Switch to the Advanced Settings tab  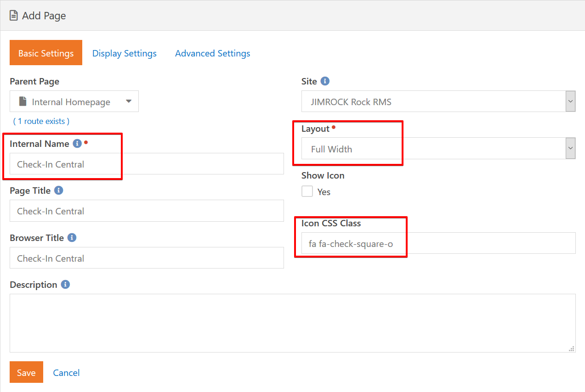[213, 53]
